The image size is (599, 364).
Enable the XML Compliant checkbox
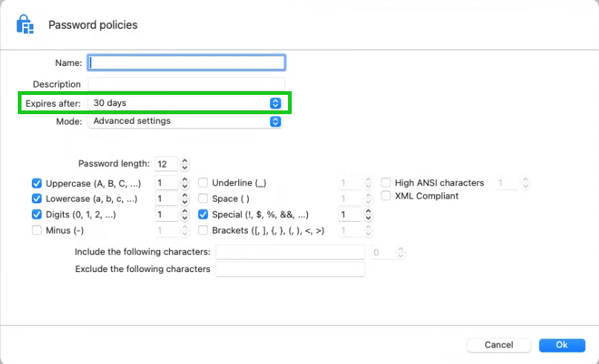click(386, 196)
